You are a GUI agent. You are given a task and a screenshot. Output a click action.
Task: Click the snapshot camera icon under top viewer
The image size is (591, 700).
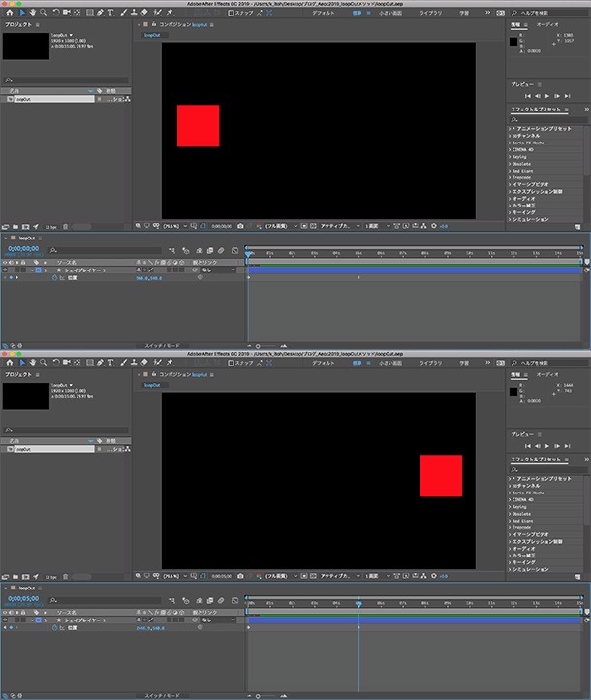[x=240, y=226]
